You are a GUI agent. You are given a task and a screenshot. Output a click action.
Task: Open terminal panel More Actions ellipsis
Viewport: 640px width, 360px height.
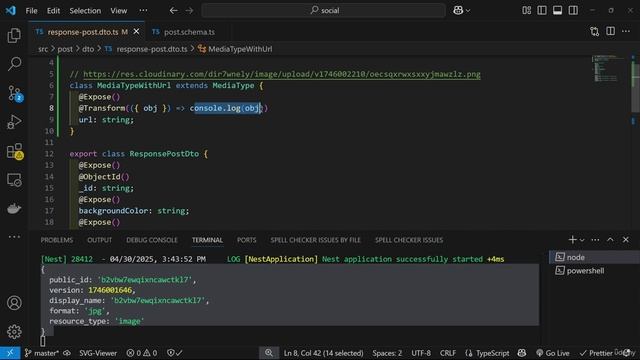tap(595, 240)
